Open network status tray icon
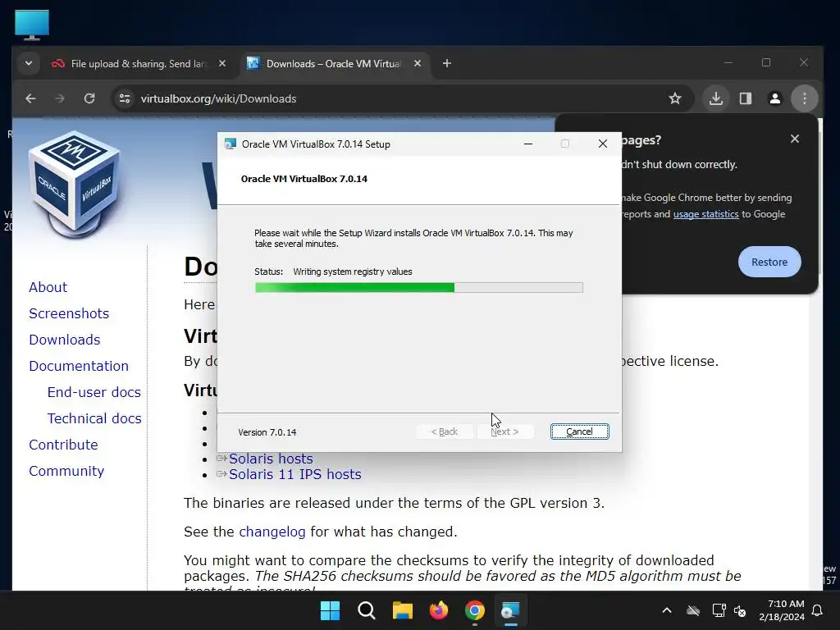 tap(719, 610)
